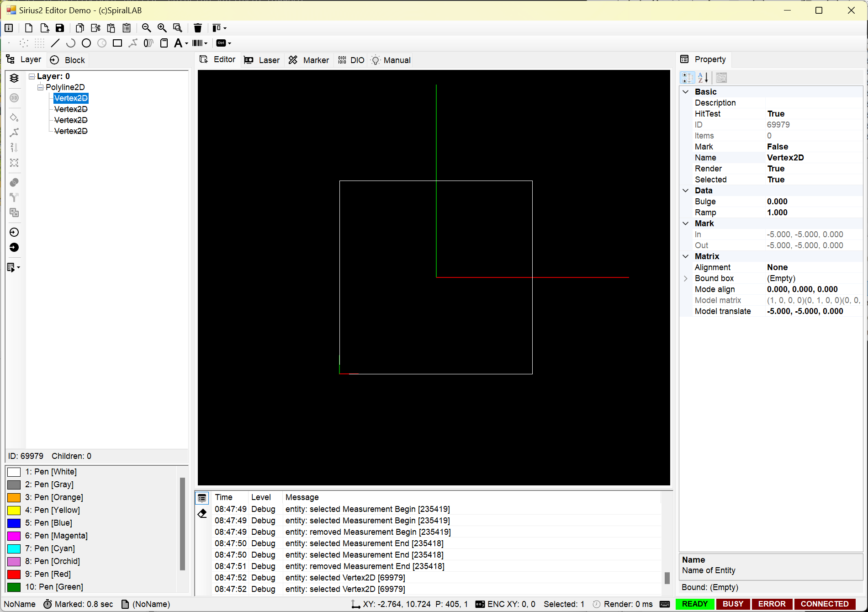The height and width of the screenshot is (612, 868).
Task: Paste from clipboard icon
Action: coord(111,28)
